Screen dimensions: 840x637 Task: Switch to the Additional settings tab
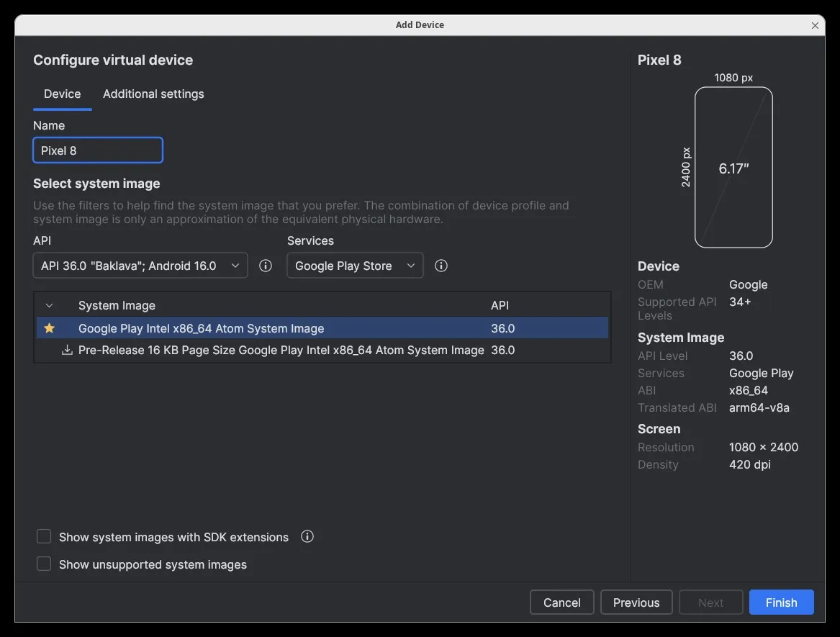tap(153, 94)
